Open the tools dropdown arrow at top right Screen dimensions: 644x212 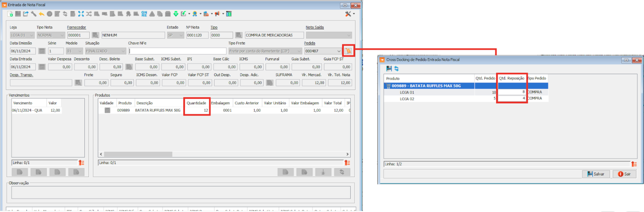pyautogui.click(x=354, y=14)
